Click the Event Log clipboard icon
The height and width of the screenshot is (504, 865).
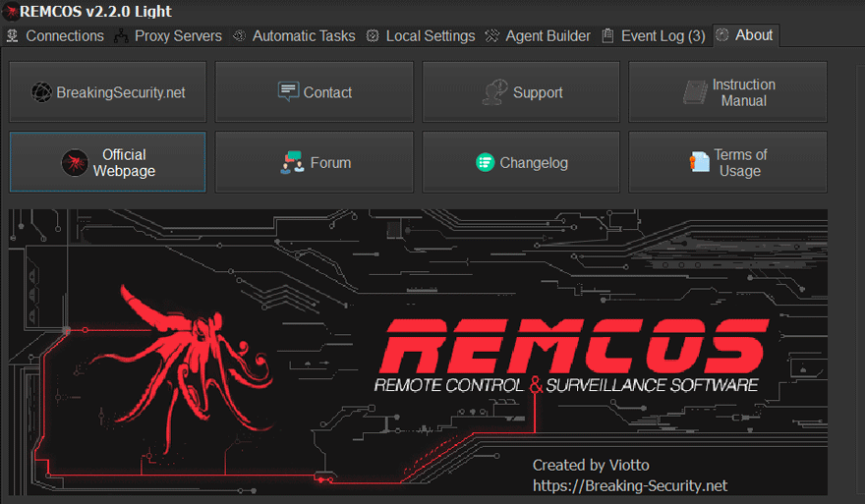(607, 36)
